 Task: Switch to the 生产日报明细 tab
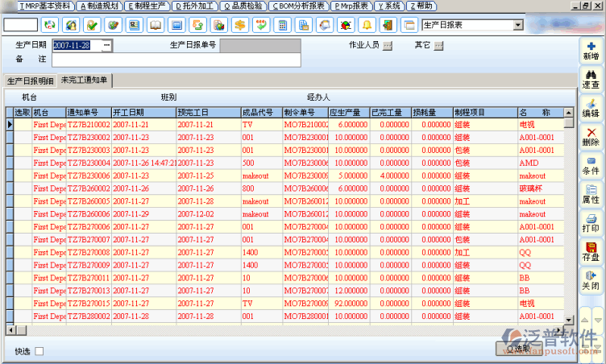pos(30,81)
